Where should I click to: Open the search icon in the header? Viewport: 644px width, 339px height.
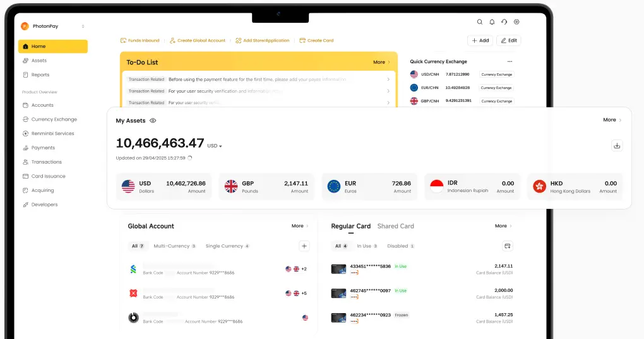coord(479,21)
